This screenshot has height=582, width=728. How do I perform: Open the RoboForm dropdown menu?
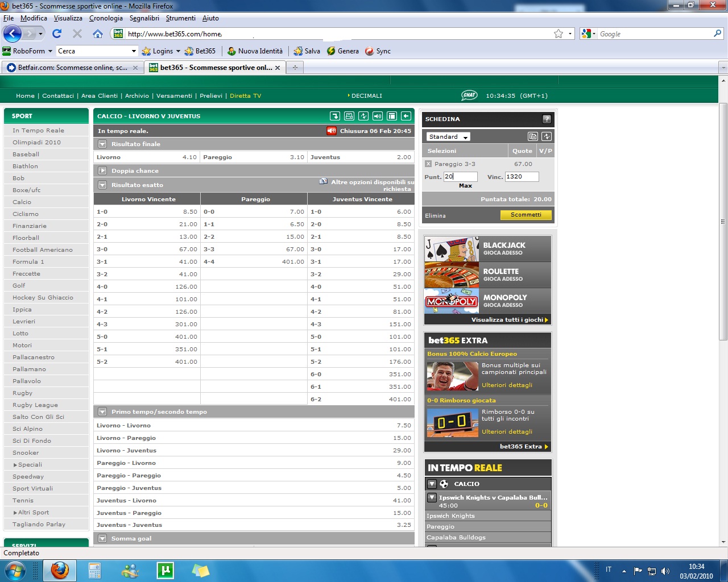tap(27, 51)
